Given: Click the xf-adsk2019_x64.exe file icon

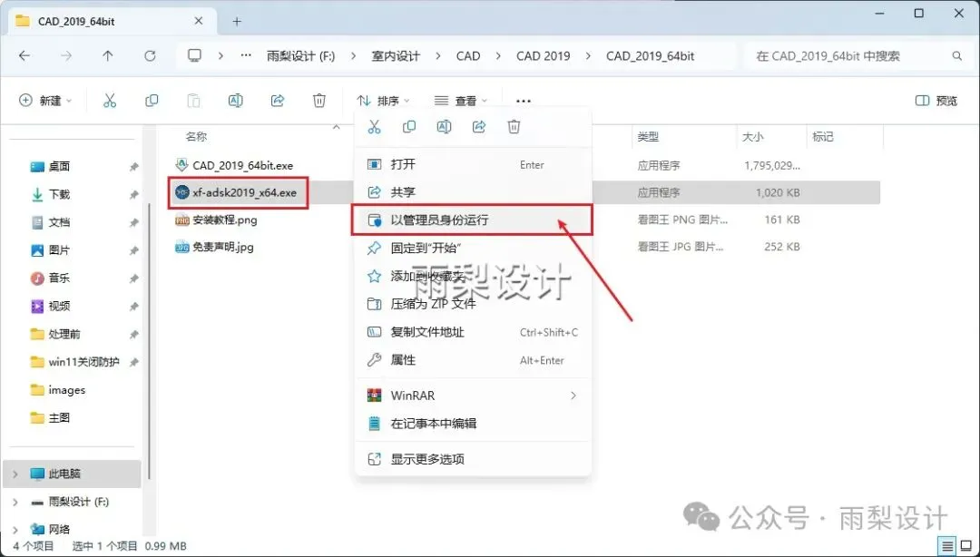Looking at the screenshot, I should 181,192.
